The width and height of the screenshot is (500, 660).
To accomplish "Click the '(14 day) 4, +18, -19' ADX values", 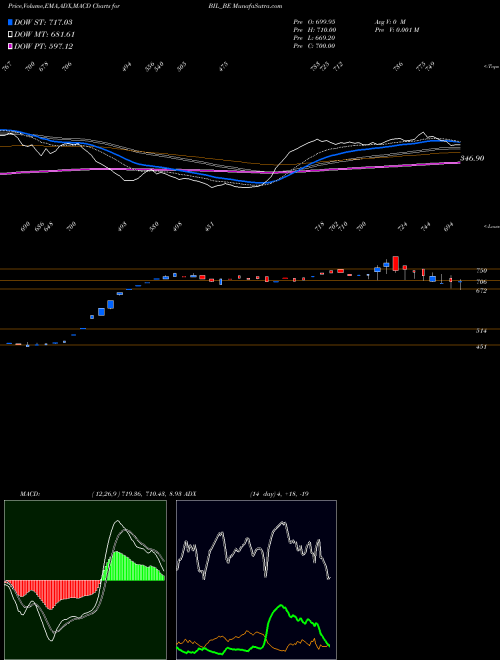I will [279, 493].
